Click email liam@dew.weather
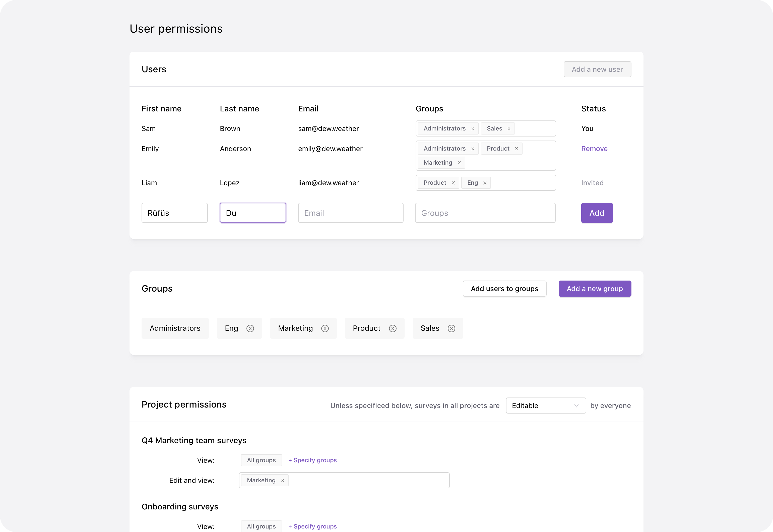The width and height of the screenshot is (773, 532). (328, 183)
